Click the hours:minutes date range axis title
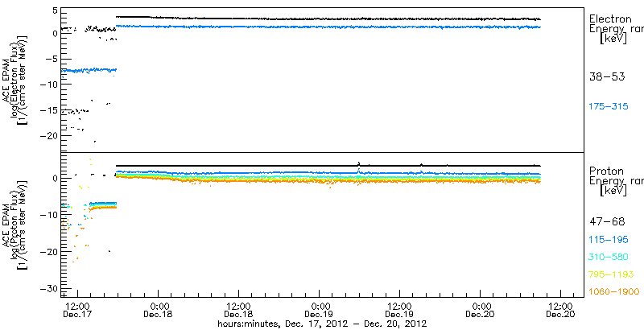 point(322,324)
